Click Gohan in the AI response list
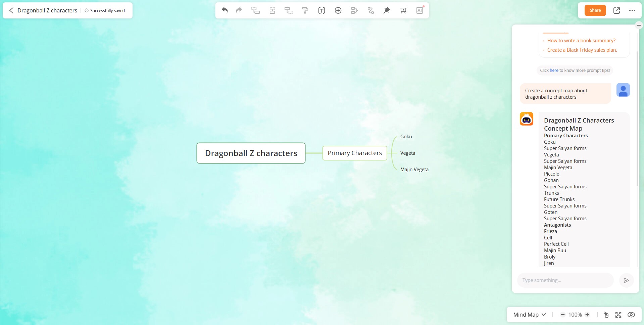The image size is (644, 325). (551, 180)
